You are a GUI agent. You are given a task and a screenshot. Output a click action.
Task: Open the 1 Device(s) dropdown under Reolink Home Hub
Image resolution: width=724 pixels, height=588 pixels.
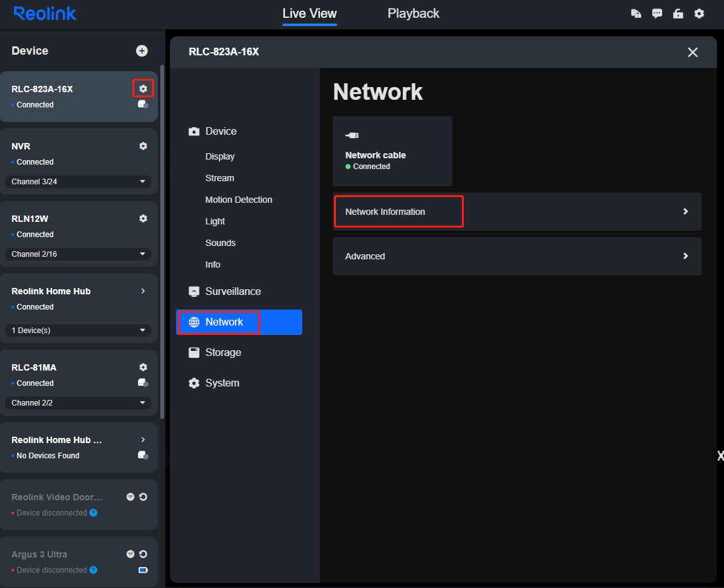[x=78, y=330]
